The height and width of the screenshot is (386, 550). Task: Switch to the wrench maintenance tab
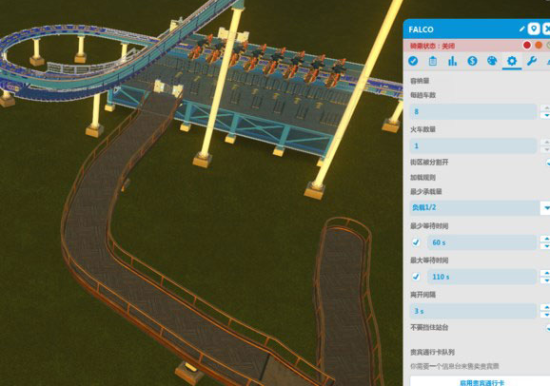pyautogui.click(x=532, y=61)
